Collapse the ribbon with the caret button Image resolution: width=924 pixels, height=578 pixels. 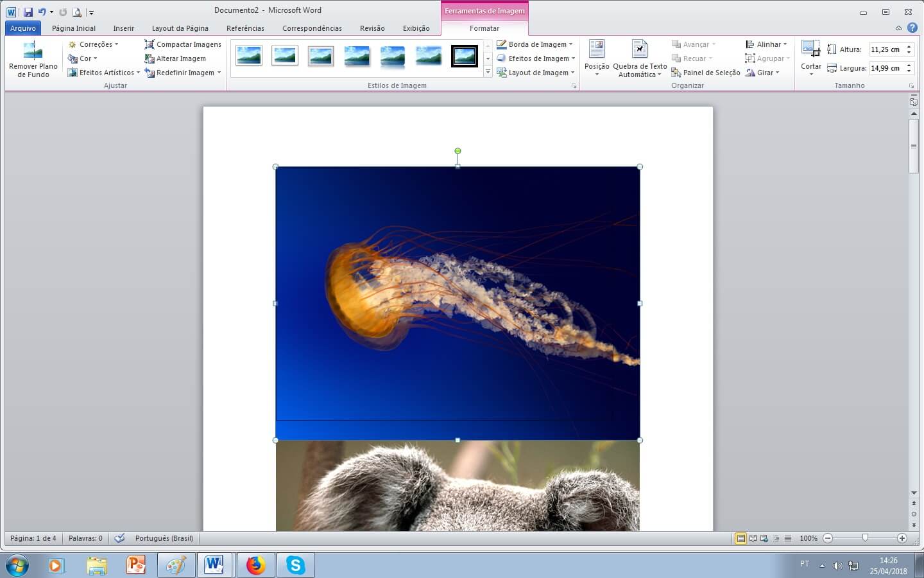pos(898,28)
